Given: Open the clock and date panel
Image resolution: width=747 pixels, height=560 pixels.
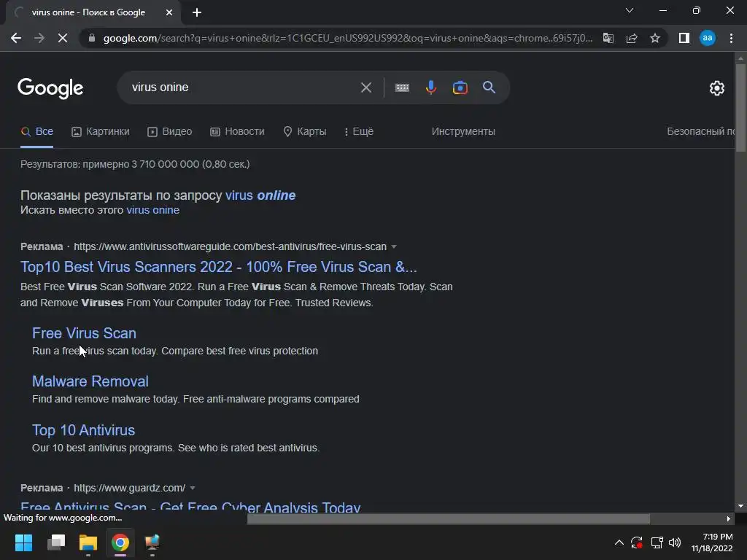Looking at the screenshot, I should click(x=712, y=542).
